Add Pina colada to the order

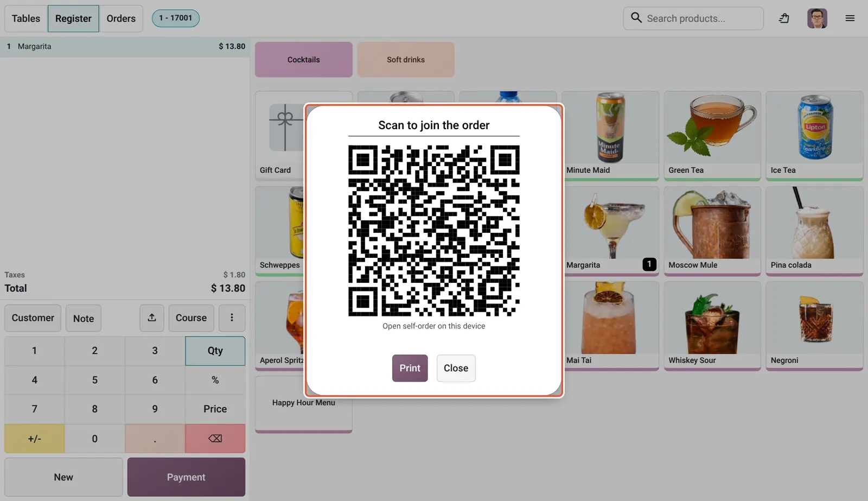point(814,231)
